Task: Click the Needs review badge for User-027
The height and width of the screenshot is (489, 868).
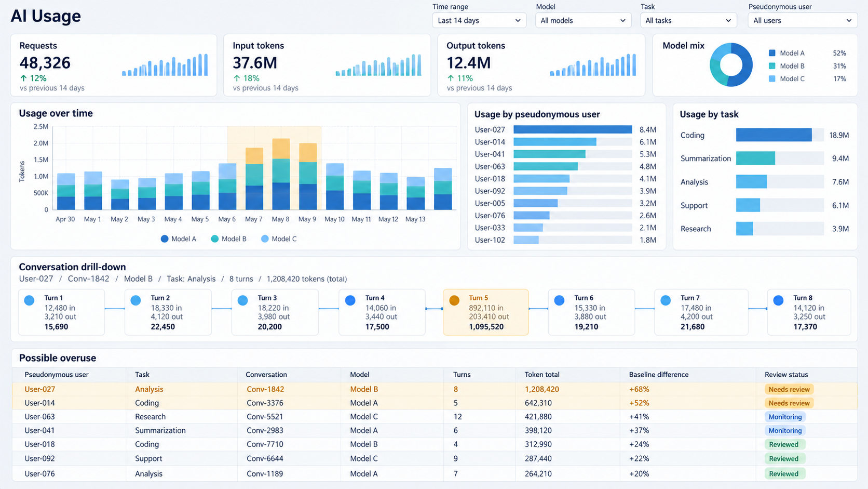Action: [789, 389]
